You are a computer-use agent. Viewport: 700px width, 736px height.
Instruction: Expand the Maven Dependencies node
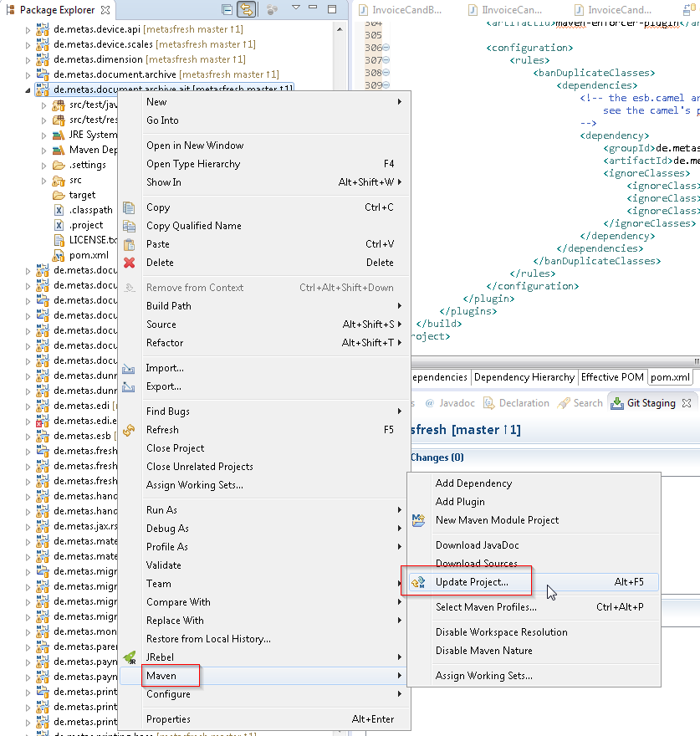point(43,151)
